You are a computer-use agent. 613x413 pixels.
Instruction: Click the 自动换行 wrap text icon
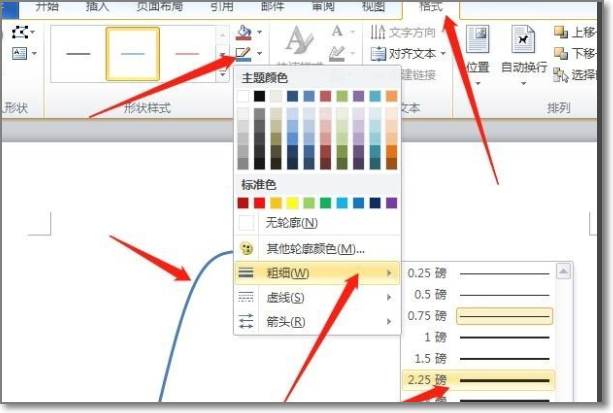(523, 39)
